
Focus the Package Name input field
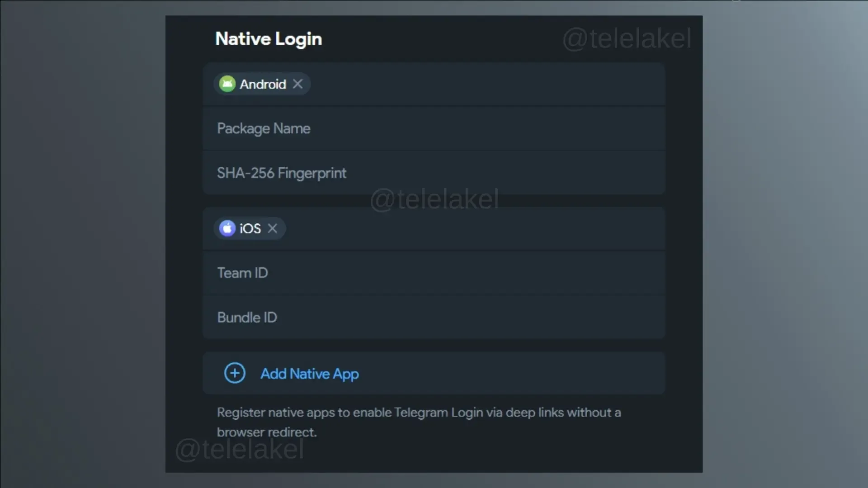(x=434, y=129)
